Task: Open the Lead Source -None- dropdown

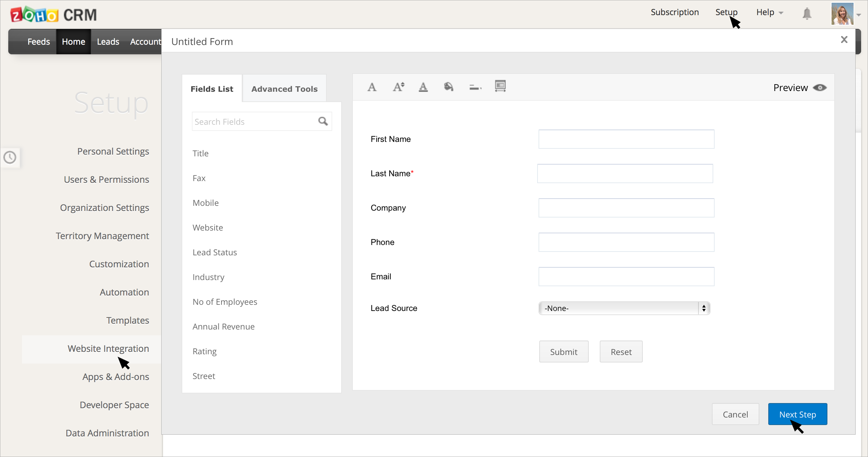Action: 624,308
